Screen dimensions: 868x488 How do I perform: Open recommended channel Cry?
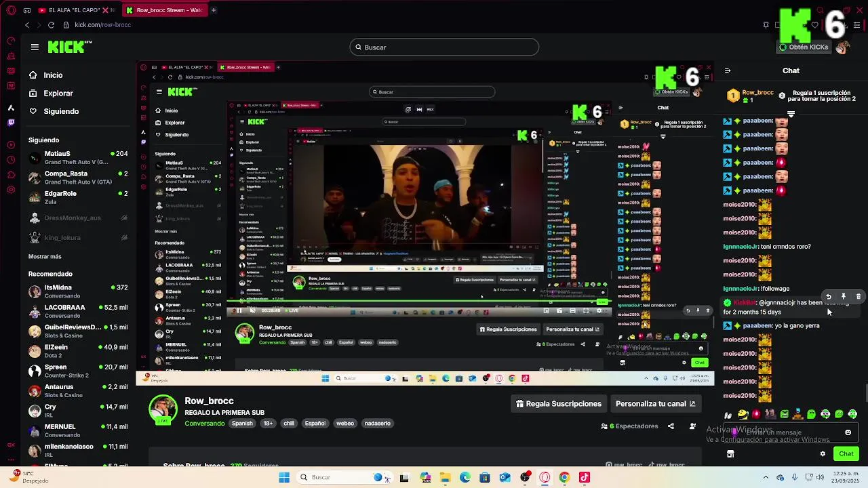78,410
